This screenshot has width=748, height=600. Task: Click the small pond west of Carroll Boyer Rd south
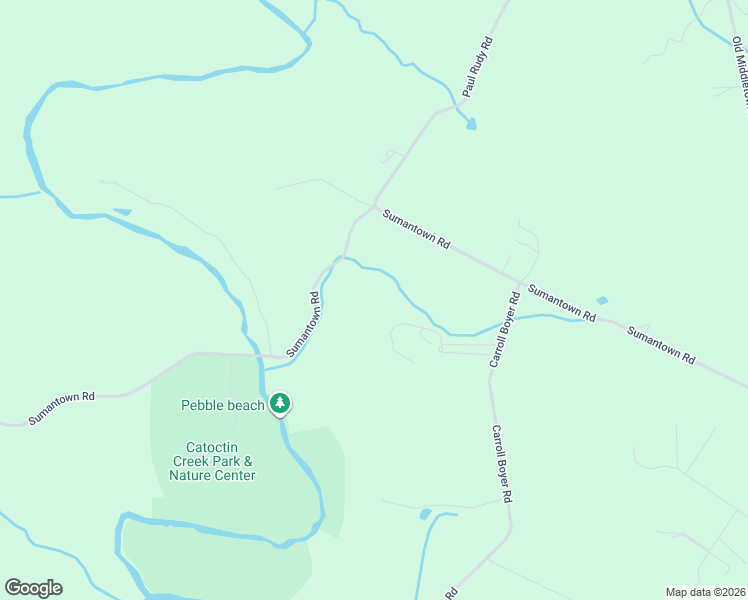point(425,514)
